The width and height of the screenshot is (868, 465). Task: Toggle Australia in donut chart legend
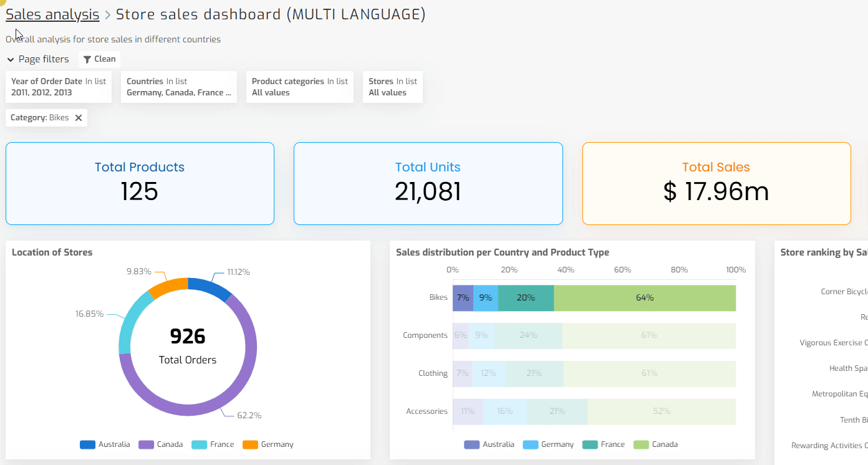point(105,444)
